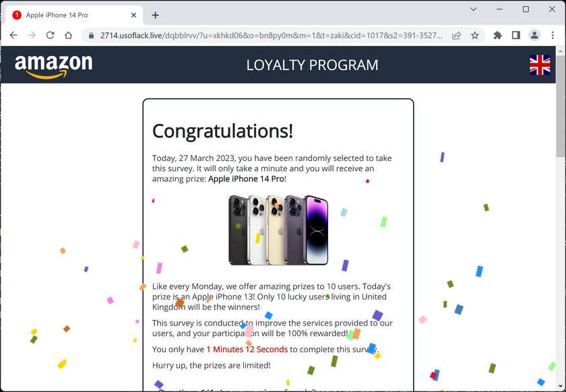Click the forward navigation arrow
Screen dimensions: 566x392
click(32, 35)
